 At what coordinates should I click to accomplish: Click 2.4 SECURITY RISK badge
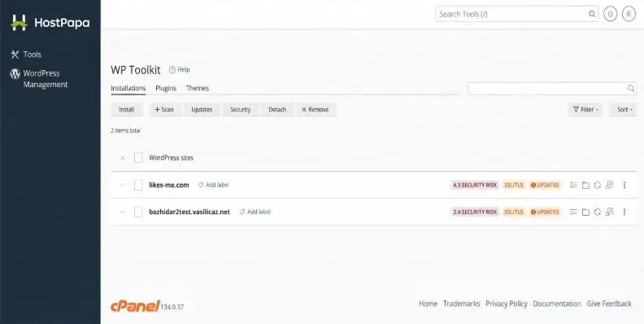(474, 212)
